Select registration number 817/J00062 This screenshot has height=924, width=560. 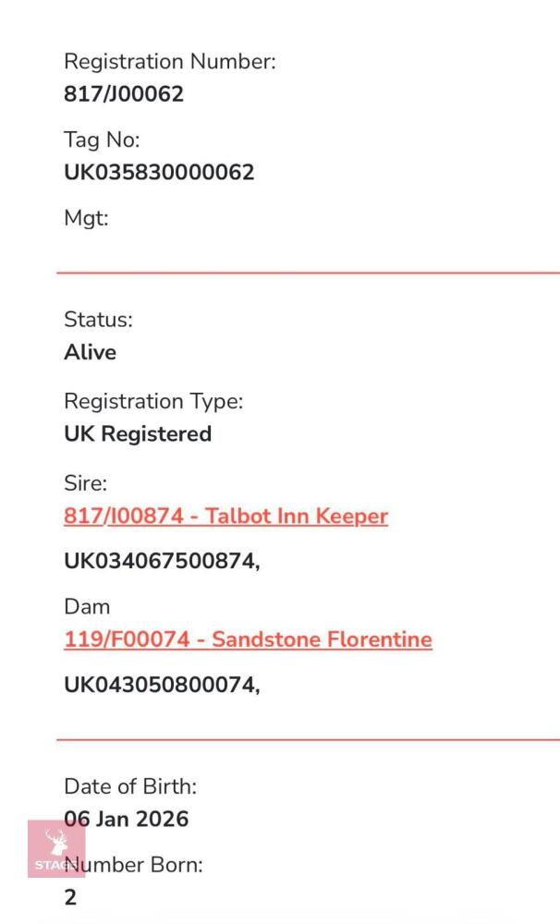pyautogui.click(x=124, y=93)
